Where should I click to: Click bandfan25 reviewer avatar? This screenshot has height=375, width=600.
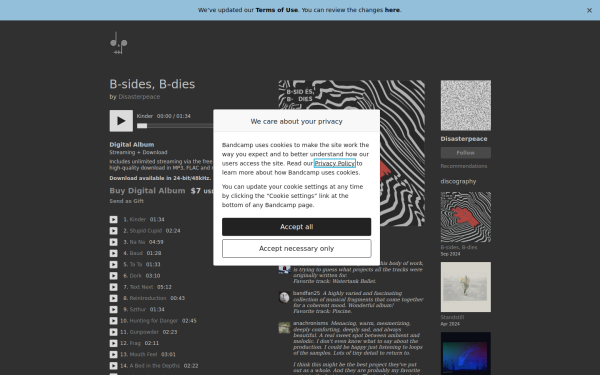pos(284,297)
